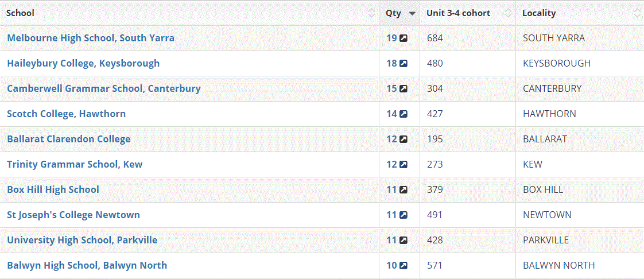Click the Qty value 11 for University High

point(391,240)
